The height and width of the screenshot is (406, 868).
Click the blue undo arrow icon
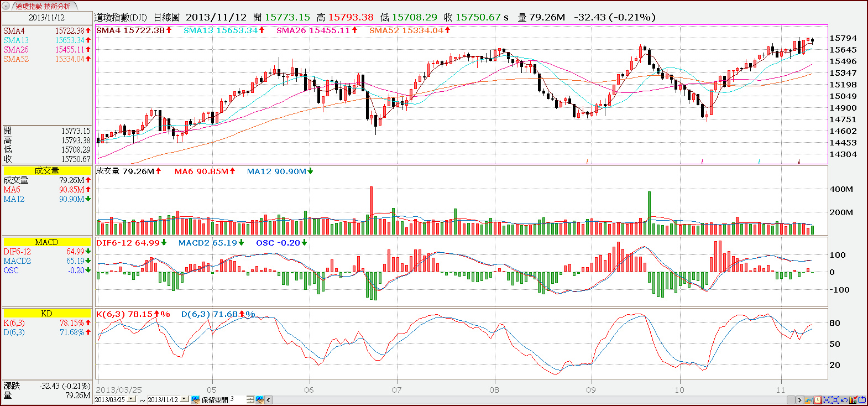[x=844, y=400]
